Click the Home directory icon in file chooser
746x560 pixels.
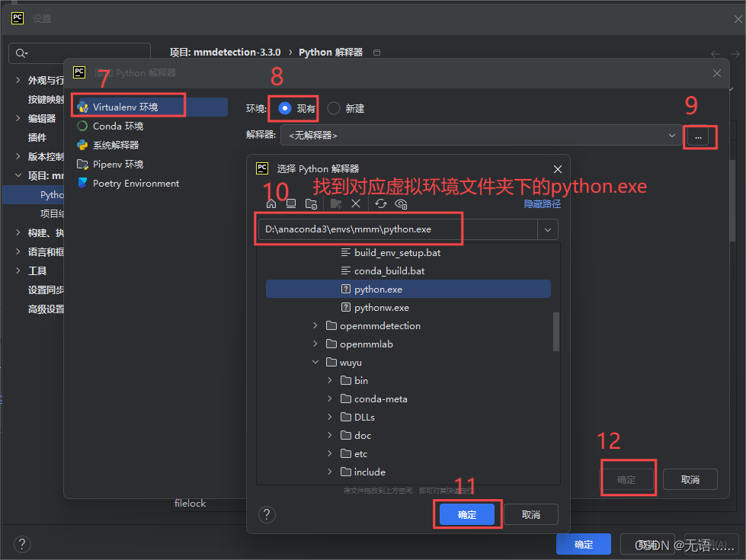[x=271, y=203]
